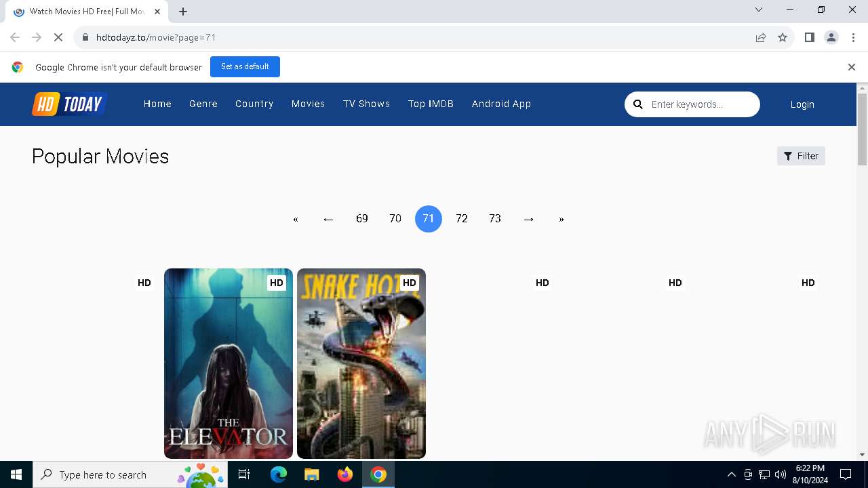Open the clock and date panel

(810, 474)
